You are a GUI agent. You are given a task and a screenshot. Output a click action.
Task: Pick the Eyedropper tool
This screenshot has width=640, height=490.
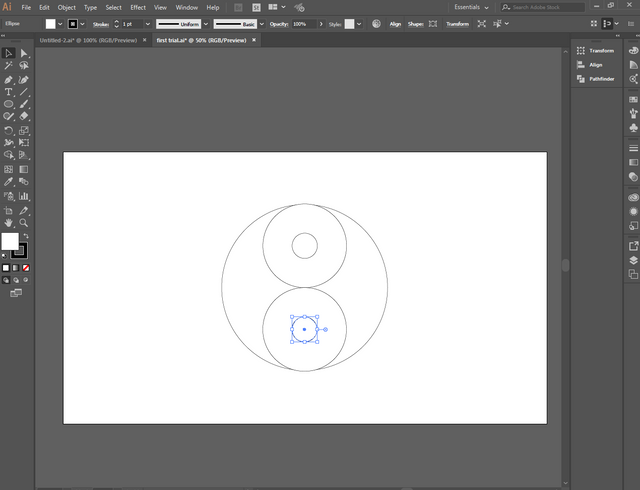9,182
